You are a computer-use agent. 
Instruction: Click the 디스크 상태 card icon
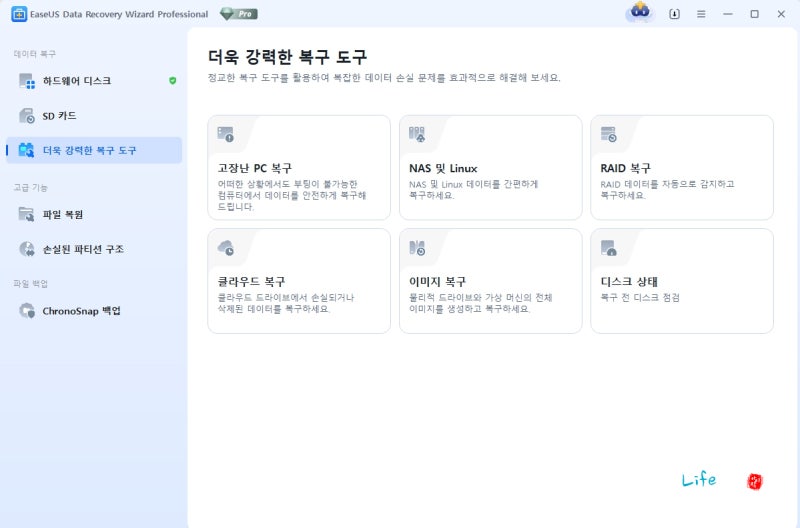pyautogui.click(x=608, y=248)
